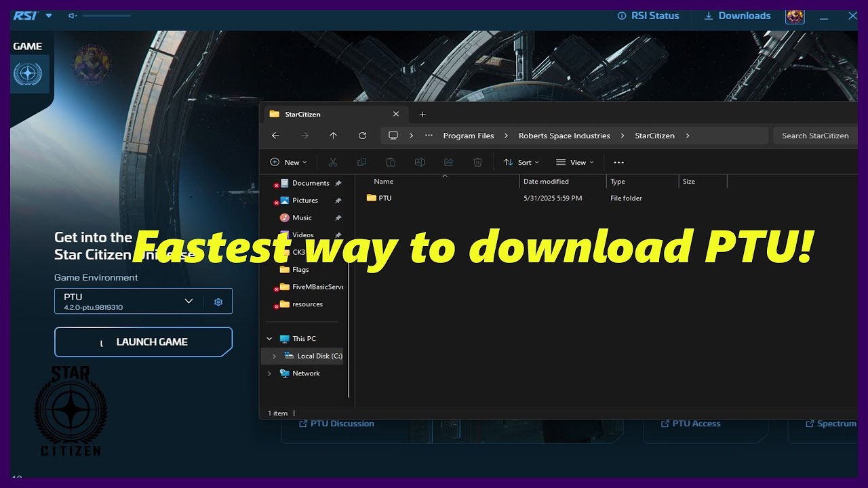868x488 pixels.
Task: Click the Cut toolbar icon
Action: point(332,162)
